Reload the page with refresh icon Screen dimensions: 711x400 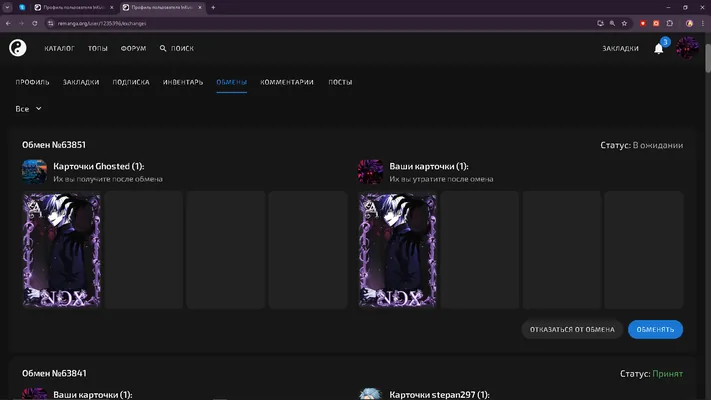34,23
